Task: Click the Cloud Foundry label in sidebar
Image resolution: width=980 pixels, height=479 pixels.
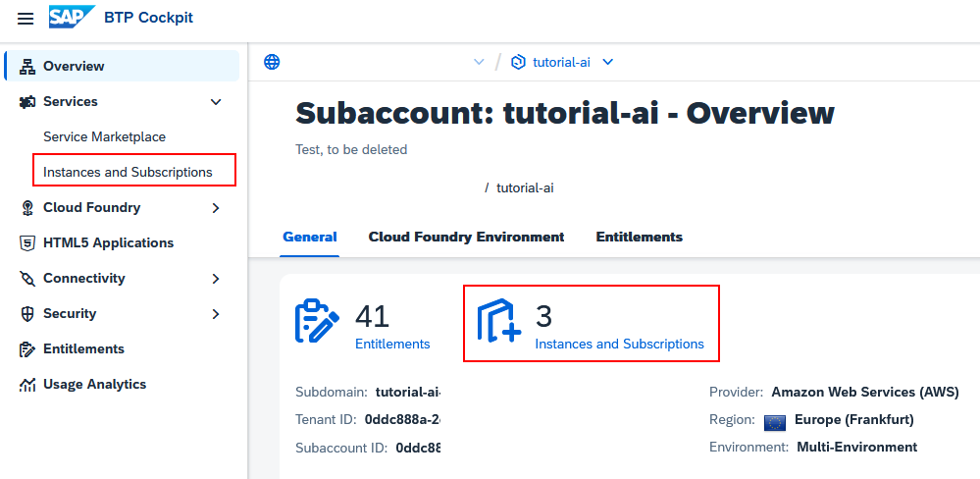Action: pos(92,208)
